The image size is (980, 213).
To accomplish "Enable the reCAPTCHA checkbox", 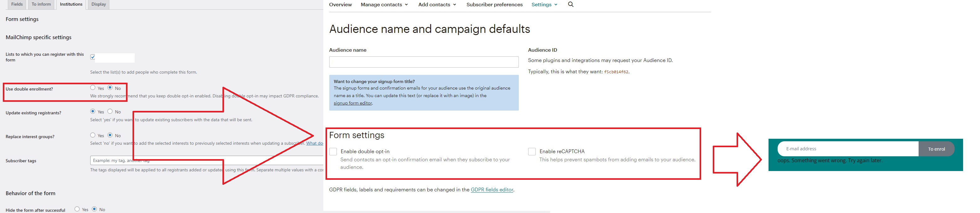I will (532, 151).
